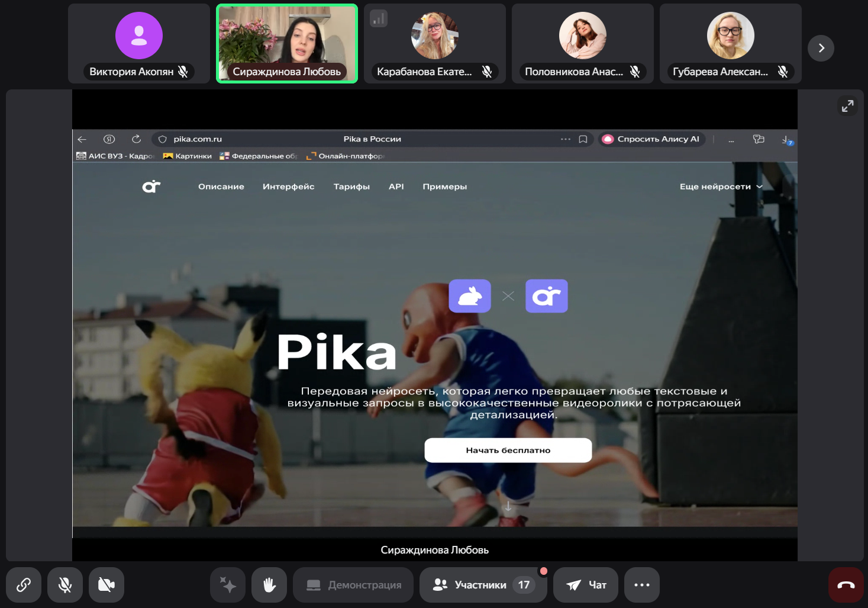The width and height of the screenshot is (868, 608).
Task: Click the signal strength icon on Карабанова's tile
Action: (x=379, y=18)
